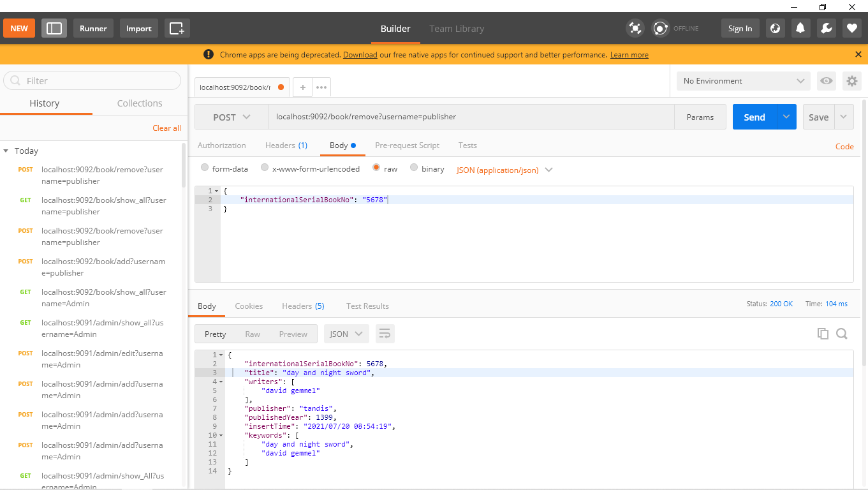Clear all request history
The height and width of the screenshot is (490, 868).
click(166, 128)
